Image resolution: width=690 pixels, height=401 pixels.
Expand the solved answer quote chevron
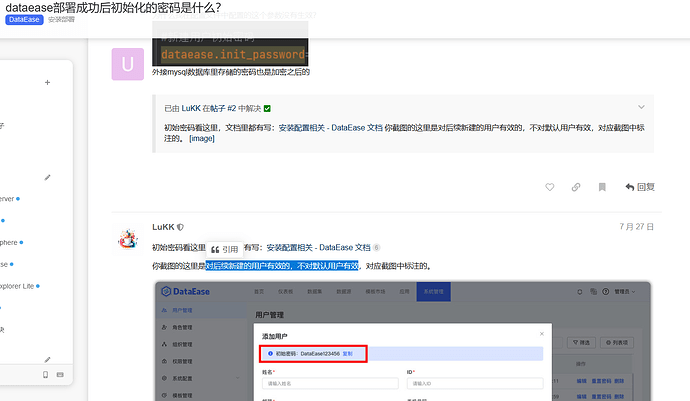(641, 107)
